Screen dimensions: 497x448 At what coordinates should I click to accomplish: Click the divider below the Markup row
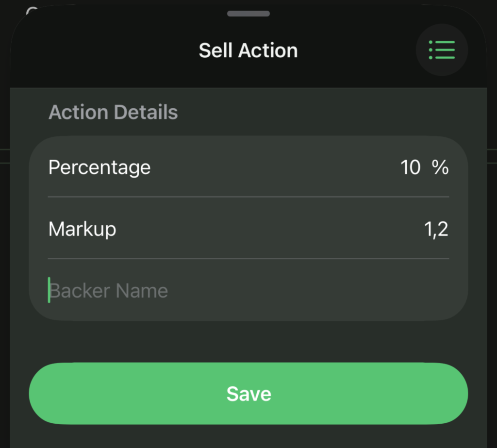[x=248, y=258]
